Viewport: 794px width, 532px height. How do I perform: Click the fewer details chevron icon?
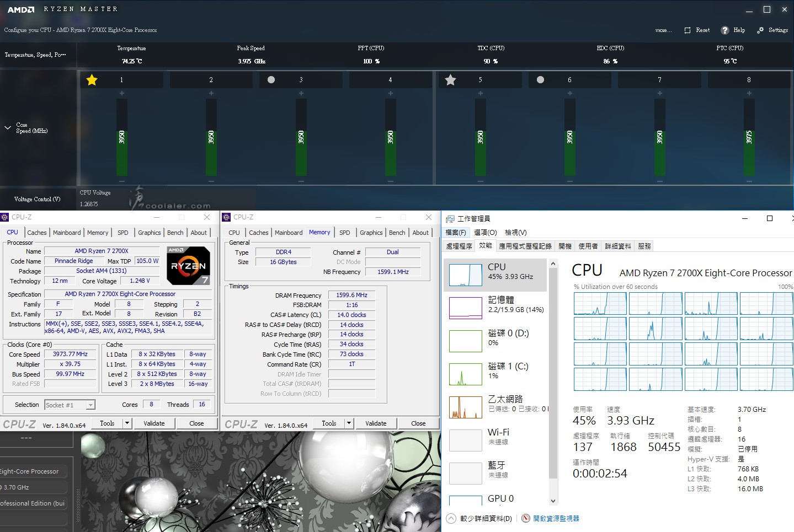(x=451, y=518)
